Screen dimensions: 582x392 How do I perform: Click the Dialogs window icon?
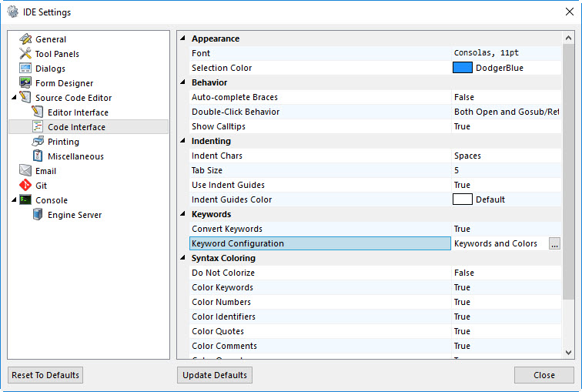25,69
